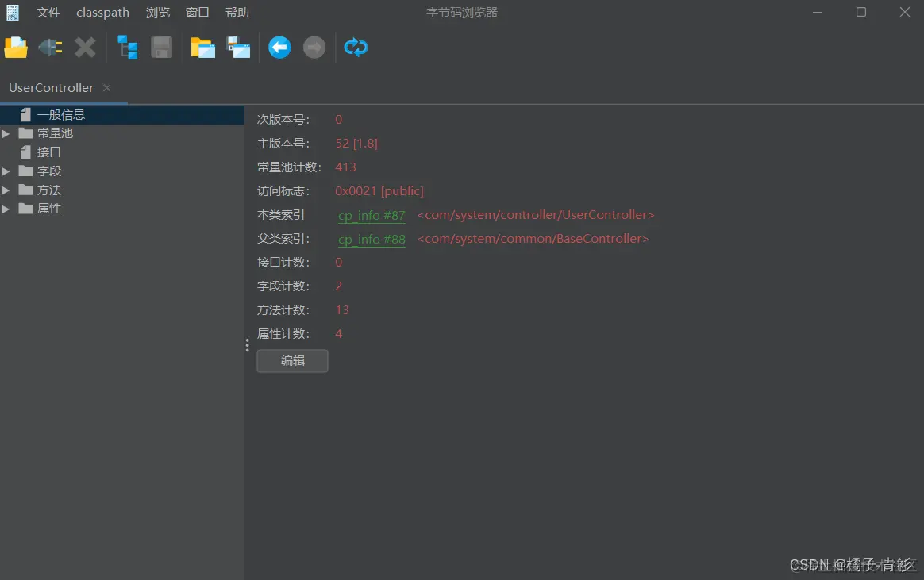Click the 0x0021 [public] access flags value
Image resolution: width=924 pixels, height=580 pixels.
[x=379, y=190]
